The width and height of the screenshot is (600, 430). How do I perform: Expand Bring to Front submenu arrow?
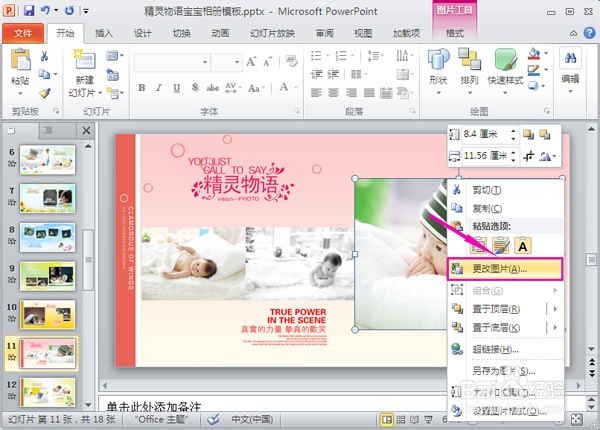(x=555, y=309)
